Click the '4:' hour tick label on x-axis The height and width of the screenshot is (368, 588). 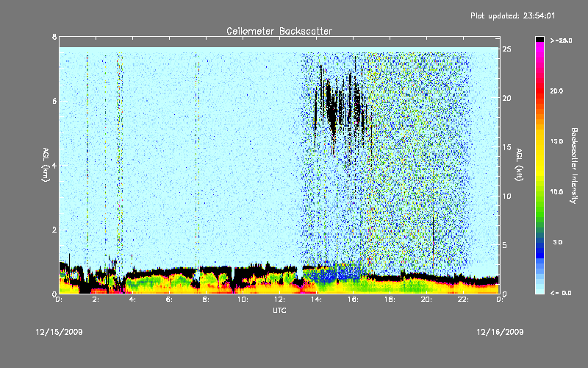(x=132, y=300)
